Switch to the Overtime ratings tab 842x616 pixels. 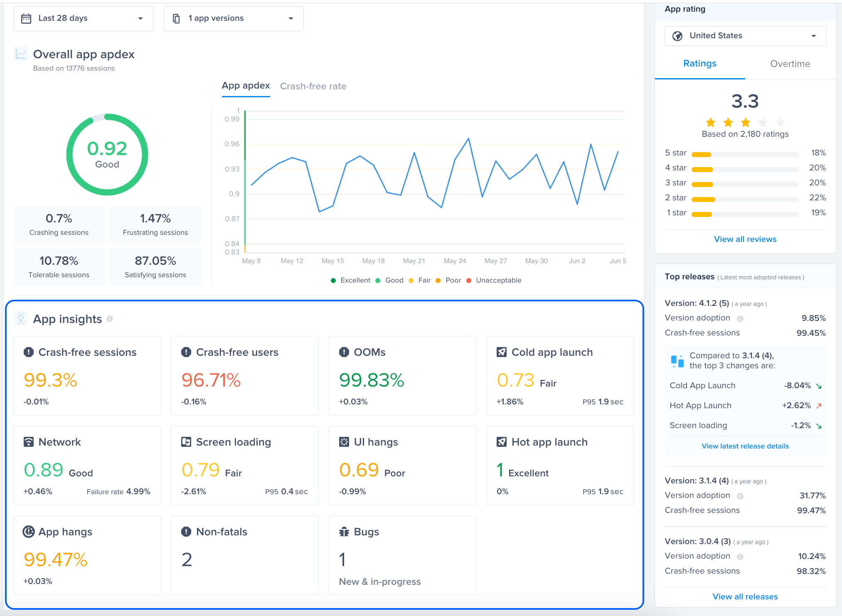coord(790,64)
